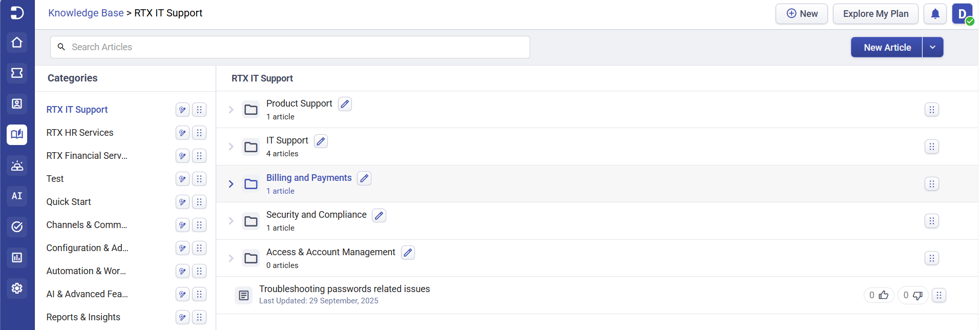This screenshot has height=330, width=980.
Task: Open the Settings gear in the sidebar
Action: coord(17,288)
